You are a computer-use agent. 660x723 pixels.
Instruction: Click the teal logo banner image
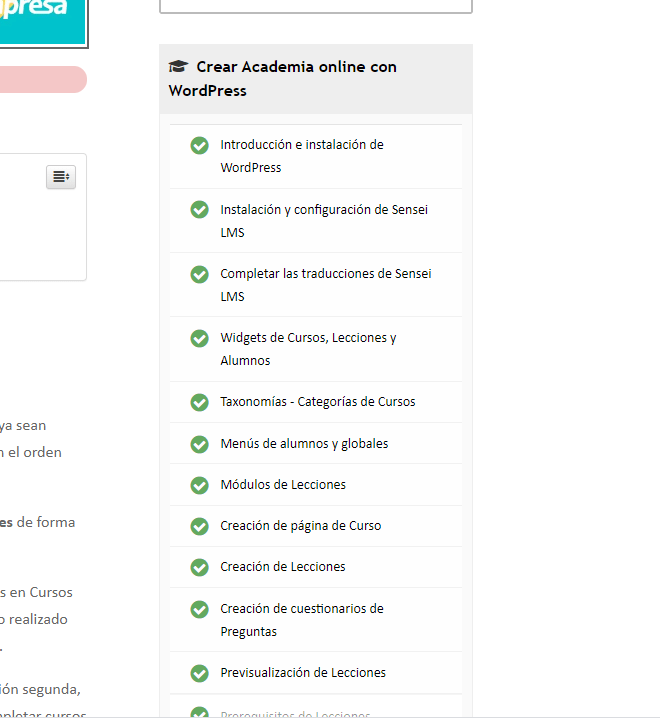point(43,23)
